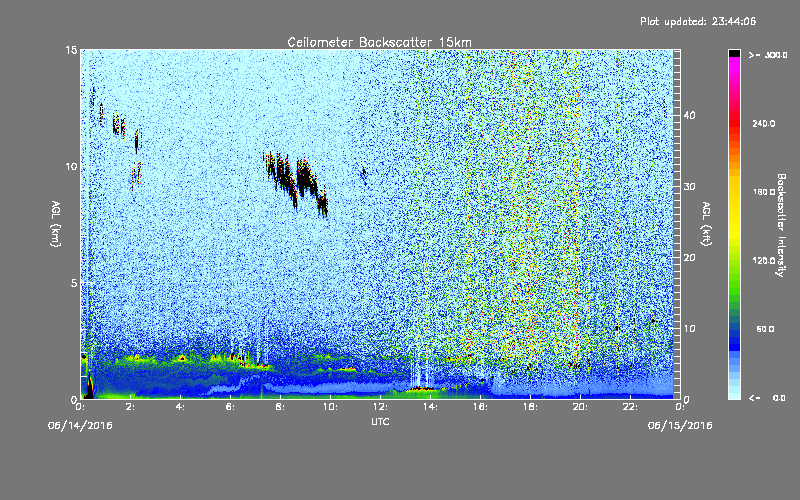Click the 10 kft tick label on right axis

click(689, 329)
